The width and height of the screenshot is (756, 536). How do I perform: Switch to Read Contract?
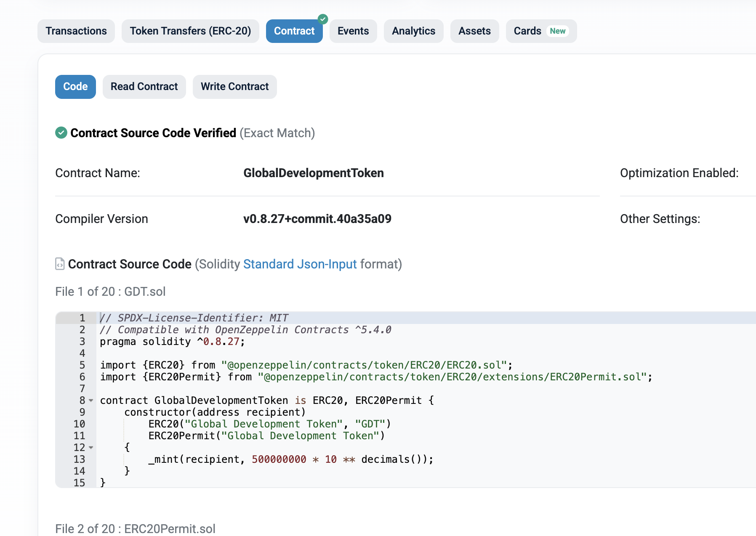click(x=144, y=87)
